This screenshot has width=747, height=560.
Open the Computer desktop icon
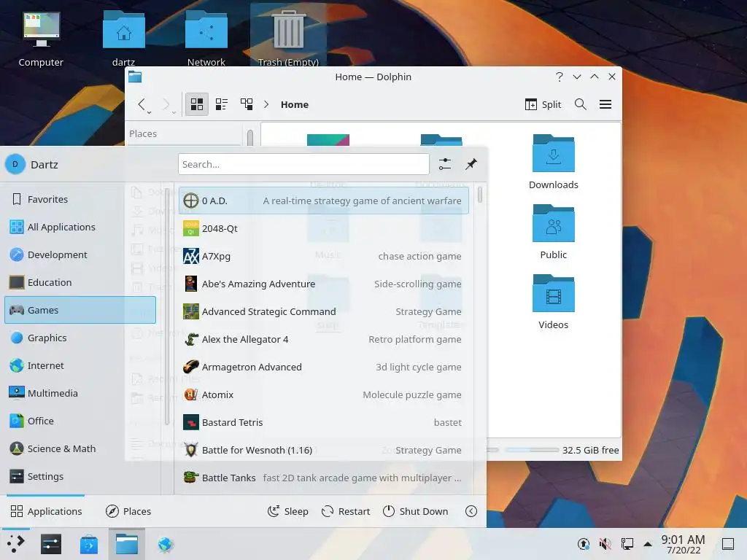41,38
